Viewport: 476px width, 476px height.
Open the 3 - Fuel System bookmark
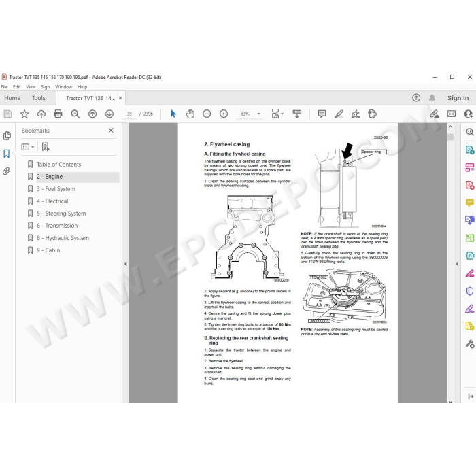pyautogui.click(x=56, y=189)
